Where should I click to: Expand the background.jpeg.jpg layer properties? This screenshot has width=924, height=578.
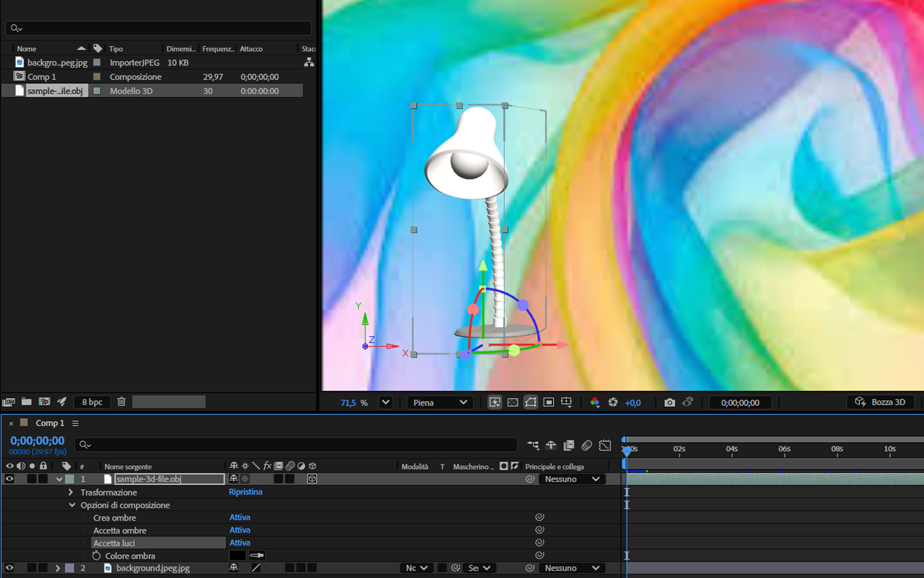58,568
